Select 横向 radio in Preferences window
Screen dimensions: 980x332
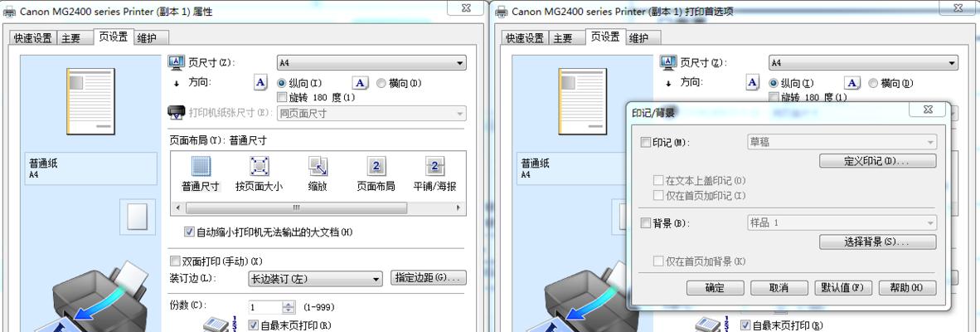873,82
